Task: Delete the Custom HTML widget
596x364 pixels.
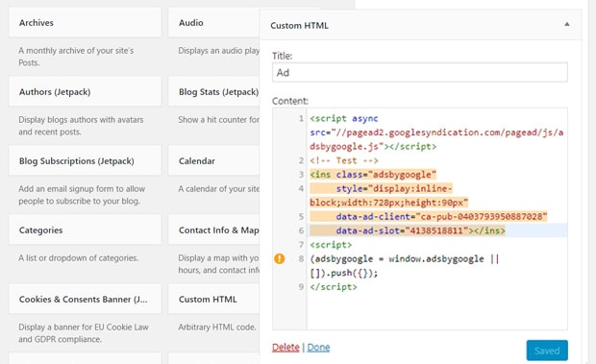Action: (x=286, y=348)
